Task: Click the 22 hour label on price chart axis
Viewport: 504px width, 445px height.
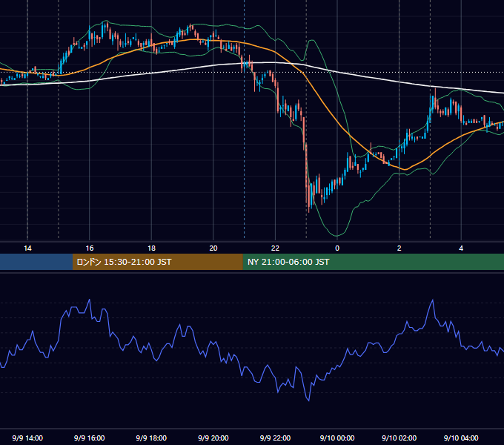Action: pos(275,248)
